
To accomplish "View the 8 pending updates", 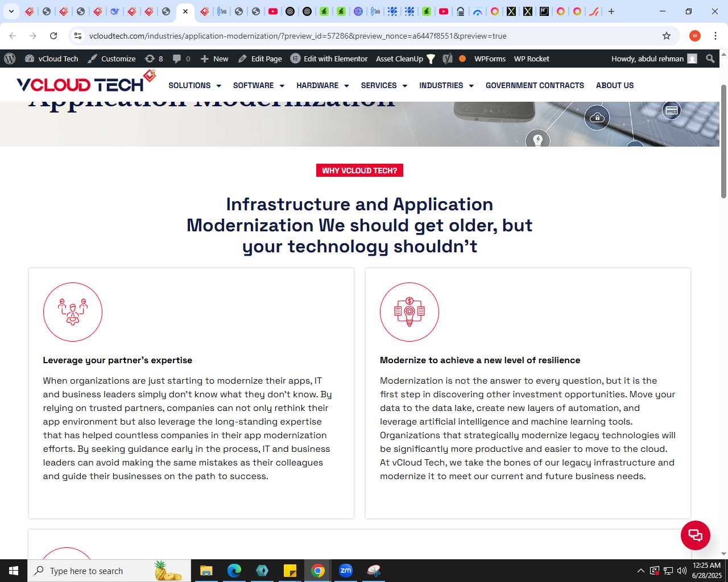I will click(x=154, y=59).
